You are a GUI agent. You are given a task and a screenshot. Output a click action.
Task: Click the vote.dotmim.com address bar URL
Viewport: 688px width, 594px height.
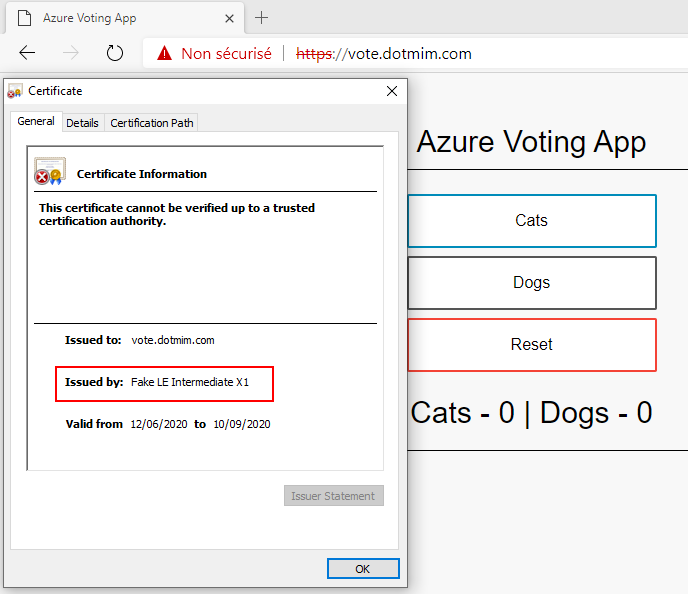(x=383, y=54)
